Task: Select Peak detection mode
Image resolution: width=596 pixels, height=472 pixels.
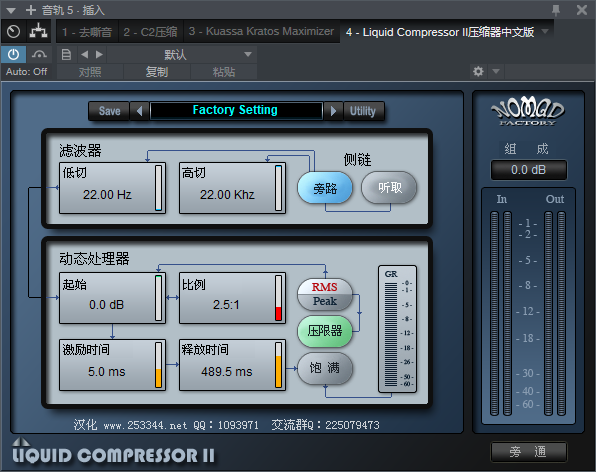Action: click(325, 302)
